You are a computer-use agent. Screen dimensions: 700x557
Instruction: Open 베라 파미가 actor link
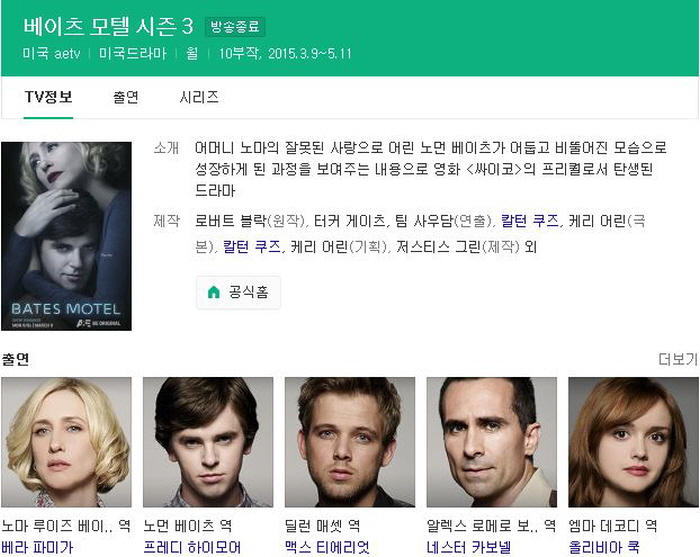coord(37,547)
